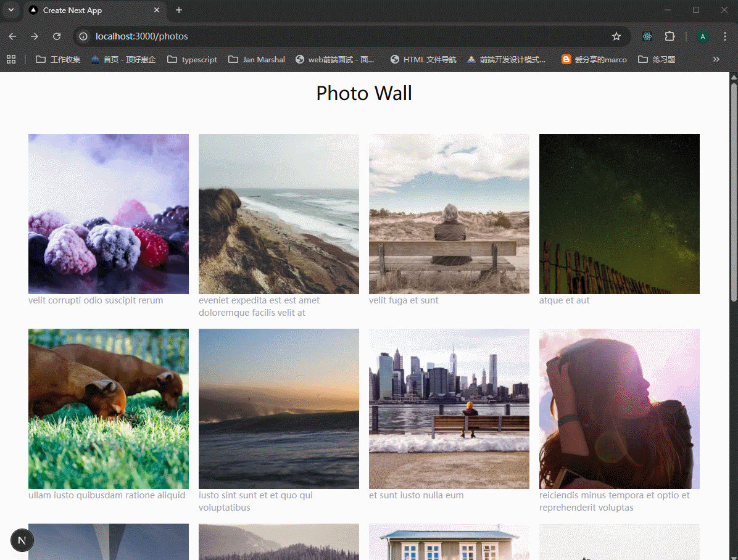Open the HTML 文件导航 bookmark
The height and width of the screenshot is (560, 738).
click(x=423, y=59)
